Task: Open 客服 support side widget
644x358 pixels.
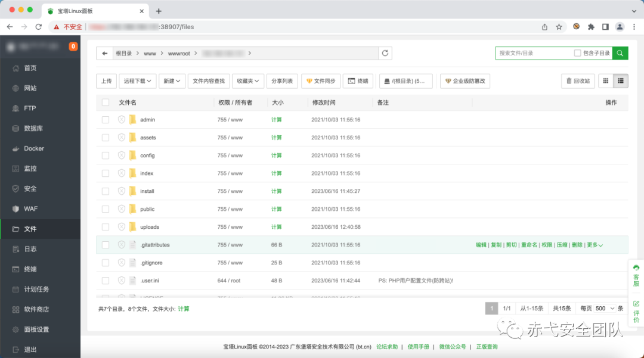Action: 636,276
